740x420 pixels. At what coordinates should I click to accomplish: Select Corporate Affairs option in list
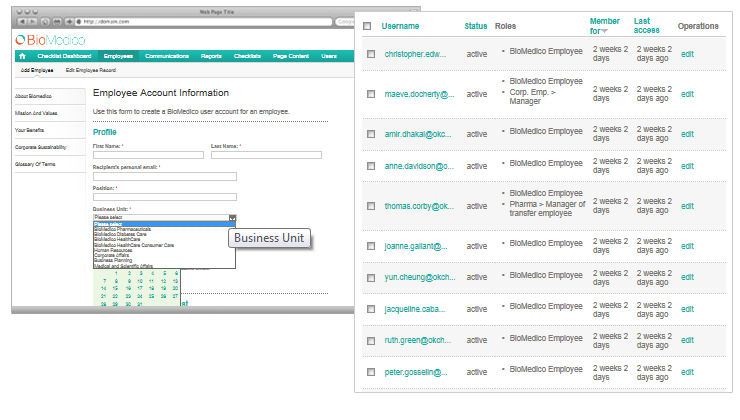click(x=111, y=255)
